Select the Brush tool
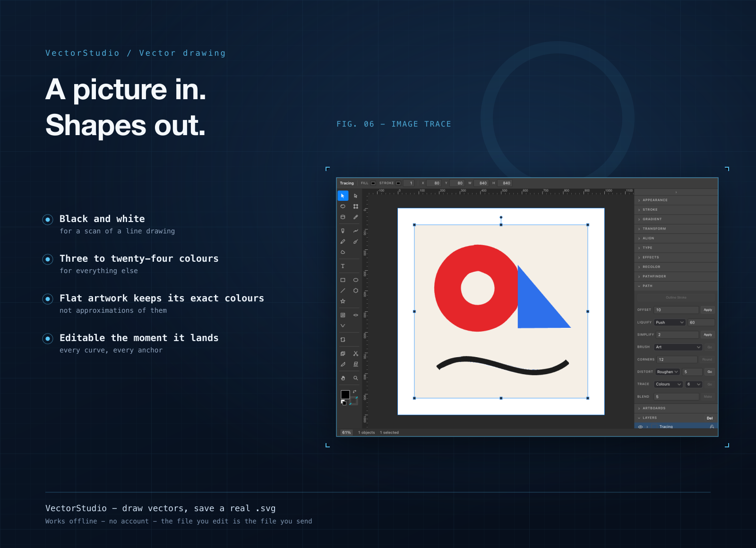Screen dimensions: 756x548 tap(356, 241)
